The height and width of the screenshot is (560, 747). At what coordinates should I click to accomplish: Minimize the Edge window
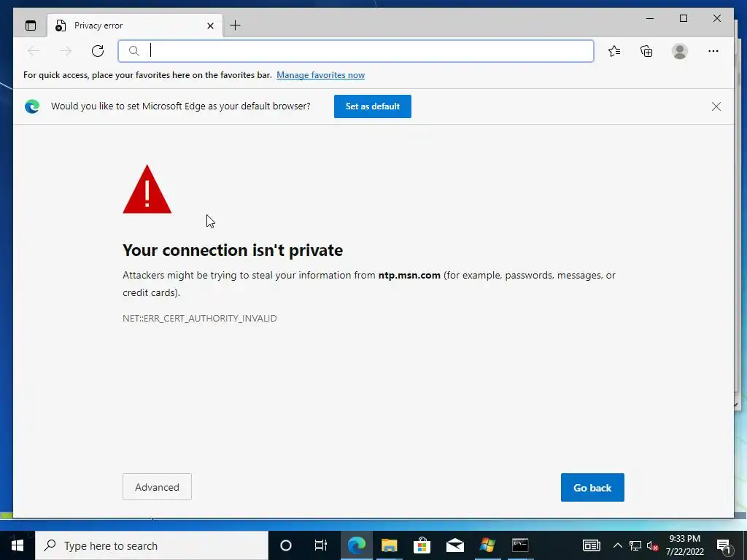[650, 18]
